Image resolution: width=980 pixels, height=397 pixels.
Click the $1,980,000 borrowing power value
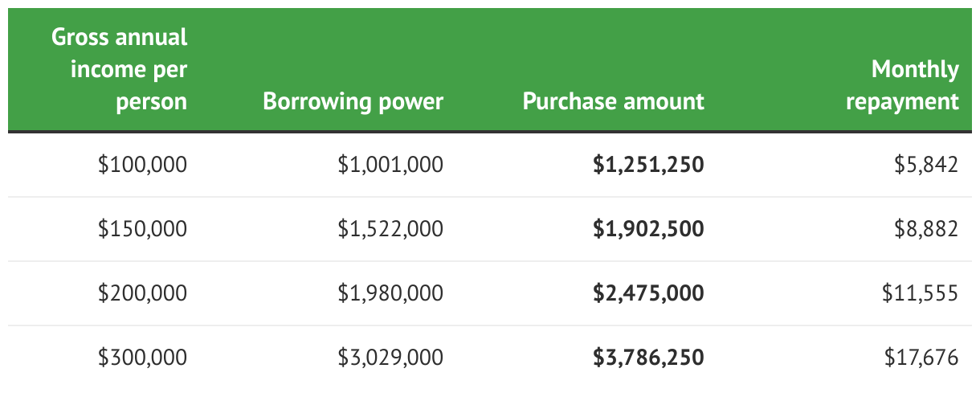pyautogui.click(x=390, y=293)
